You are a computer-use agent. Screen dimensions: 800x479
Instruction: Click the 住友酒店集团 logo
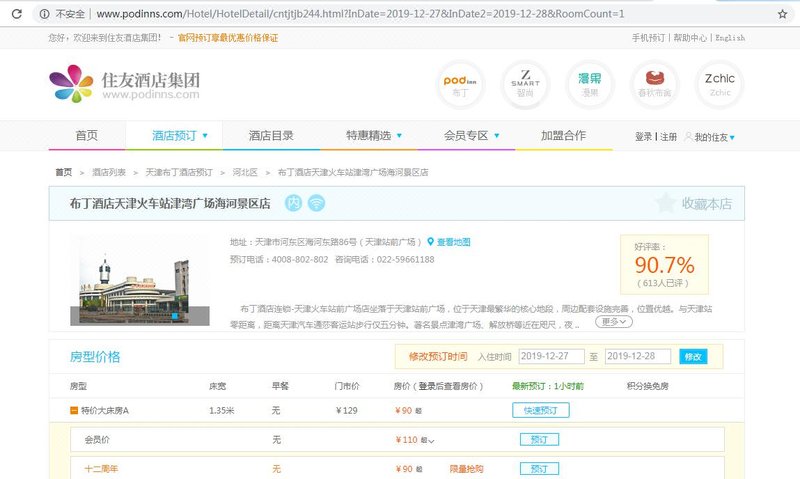[125, 84]
